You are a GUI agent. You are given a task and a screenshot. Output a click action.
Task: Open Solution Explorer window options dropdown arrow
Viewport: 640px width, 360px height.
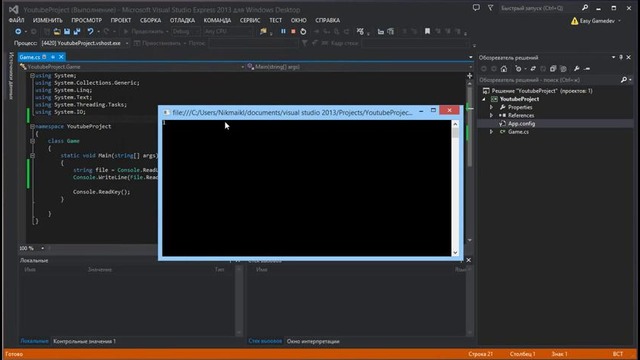[x=613, y=58]
